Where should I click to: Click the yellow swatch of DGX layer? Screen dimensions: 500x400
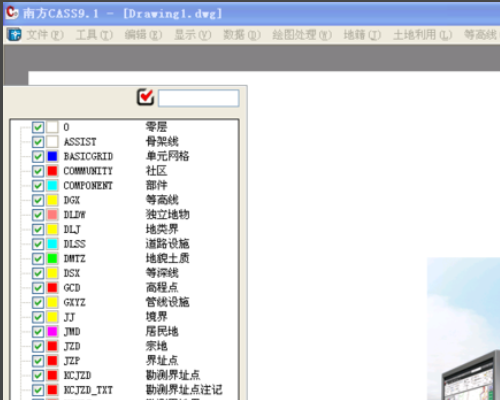click(x=52, y=200)
